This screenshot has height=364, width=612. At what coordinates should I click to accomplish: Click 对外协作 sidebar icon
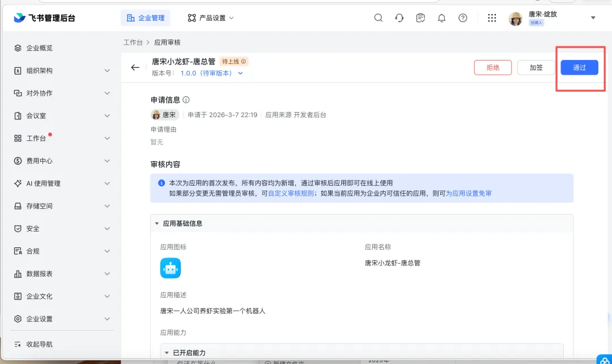(x=18, y=93)
